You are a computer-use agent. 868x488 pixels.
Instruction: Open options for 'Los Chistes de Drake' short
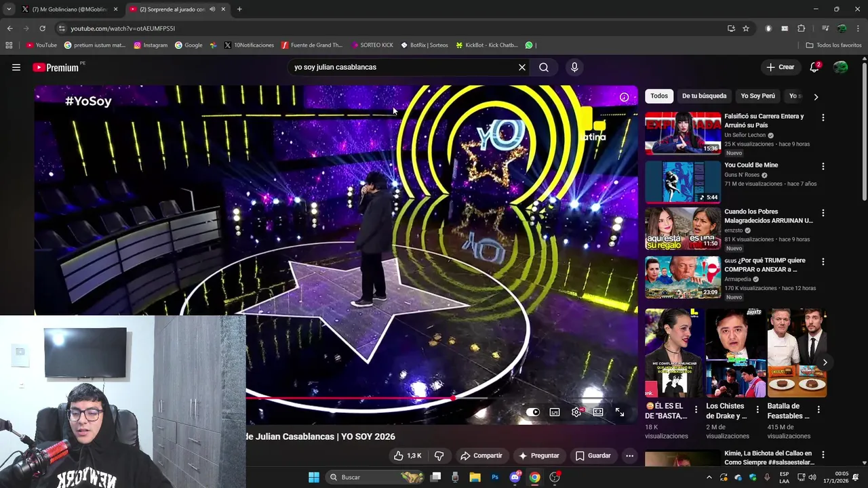pos(757,409)
